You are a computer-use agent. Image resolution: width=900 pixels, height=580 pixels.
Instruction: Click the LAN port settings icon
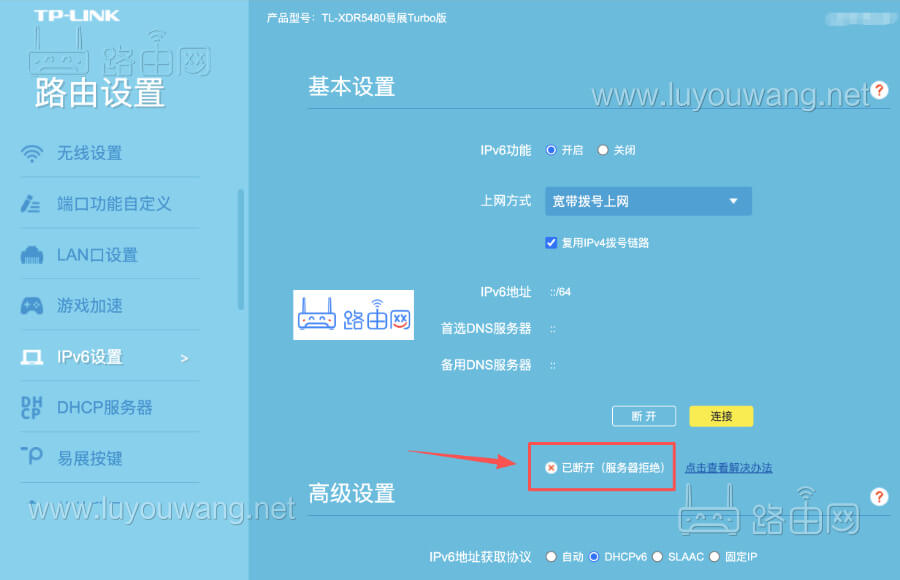(x=32, y=255)
